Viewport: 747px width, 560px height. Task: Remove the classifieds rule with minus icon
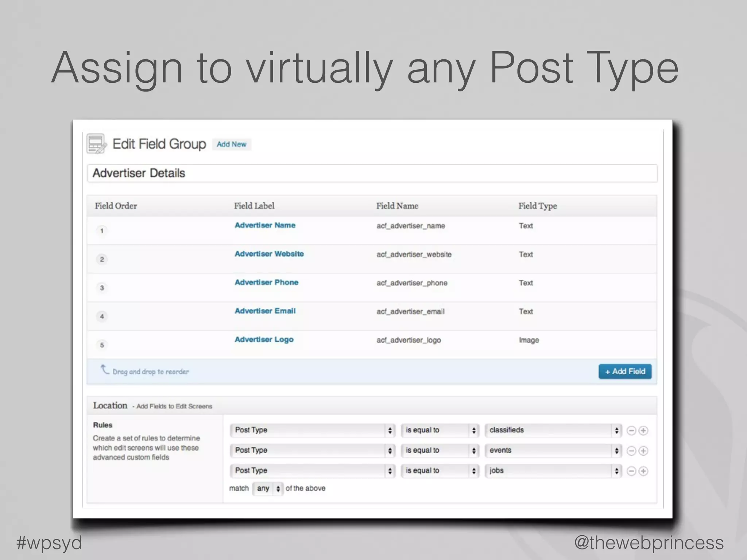click(631, 431)
